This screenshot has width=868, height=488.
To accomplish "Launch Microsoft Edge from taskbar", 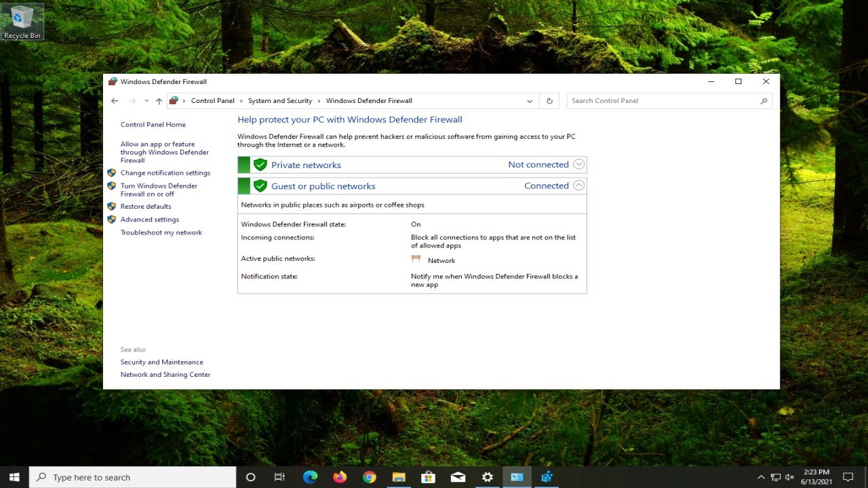I will pos(310,477).
